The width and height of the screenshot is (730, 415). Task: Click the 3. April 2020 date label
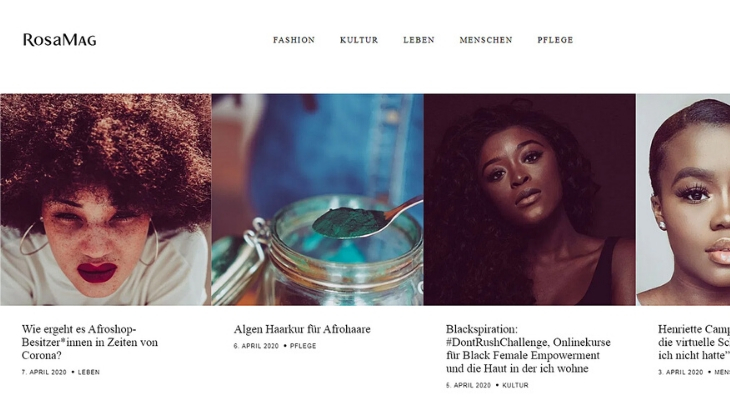click(681, 372)
